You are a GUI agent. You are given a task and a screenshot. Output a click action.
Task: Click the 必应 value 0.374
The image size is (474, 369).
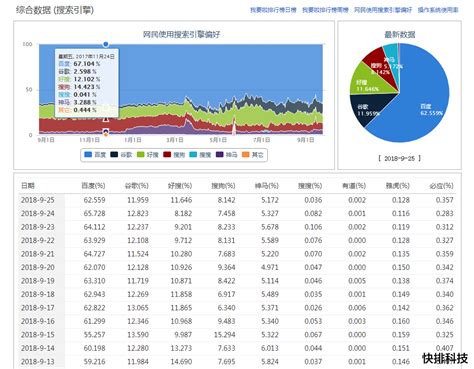(444, 281)
